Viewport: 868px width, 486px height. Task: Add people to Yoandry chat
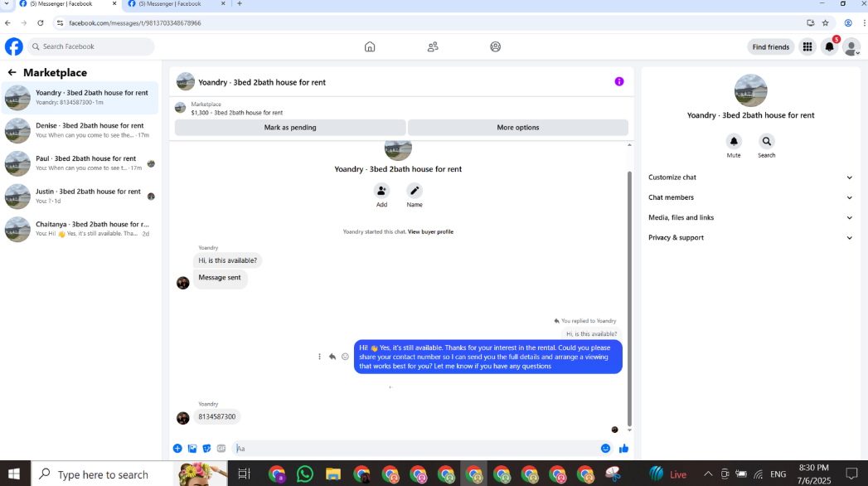[381, 191]
